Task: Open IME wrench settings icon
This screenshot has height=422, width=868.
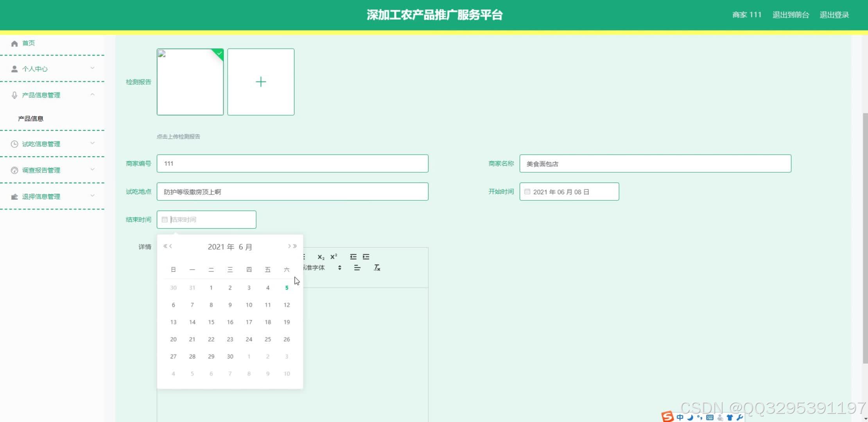Action: click(739, 417)
